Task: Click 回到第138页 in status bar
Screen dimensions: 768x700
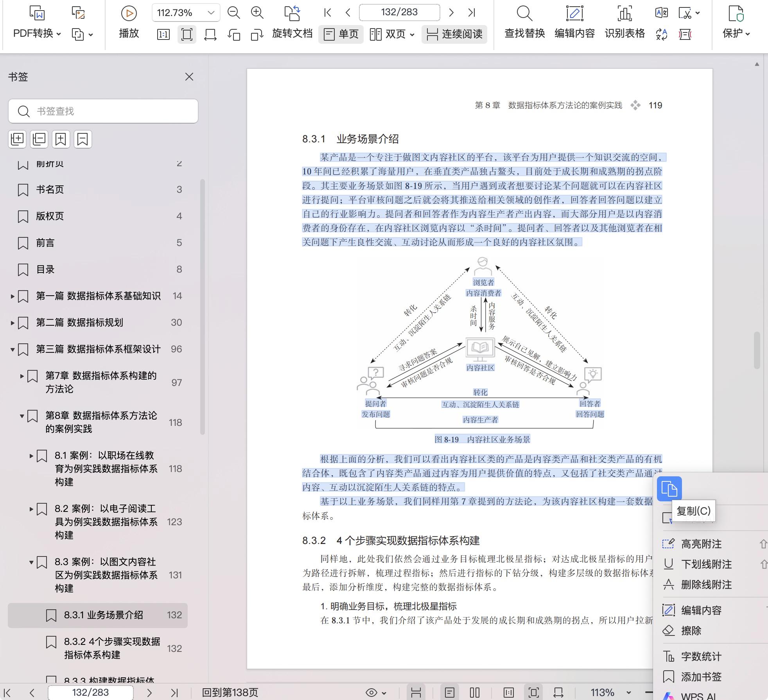Action: pos(230,693)
